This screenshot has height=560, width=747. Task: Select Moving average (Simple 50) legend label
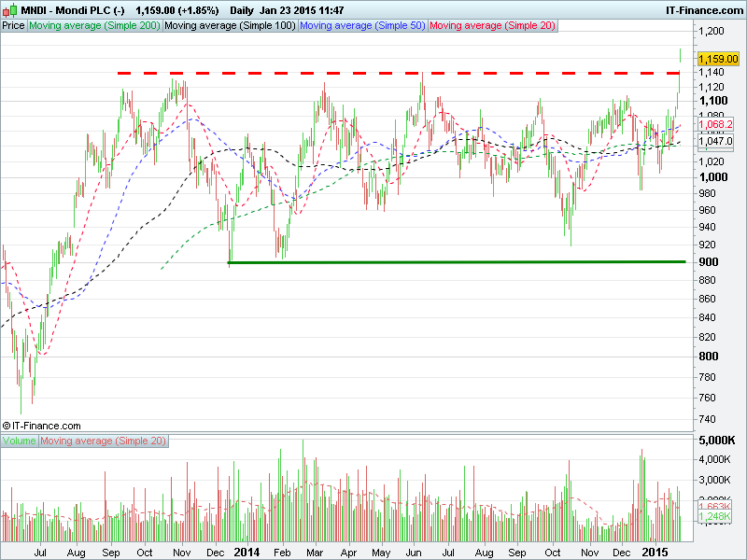pyautogui.click(x=362, y=26)
